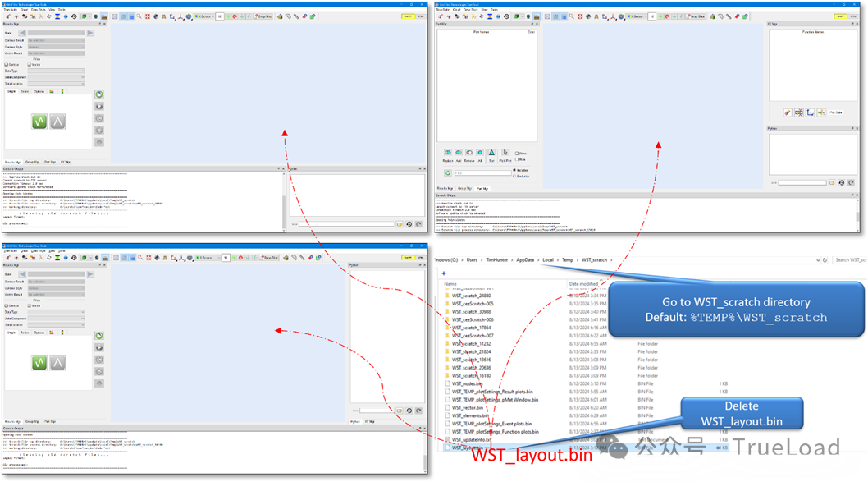Viewport: 868px width, 482px height.
Task: Click the previous State arrow in the top-left window
Action: (x=22, y=33)
